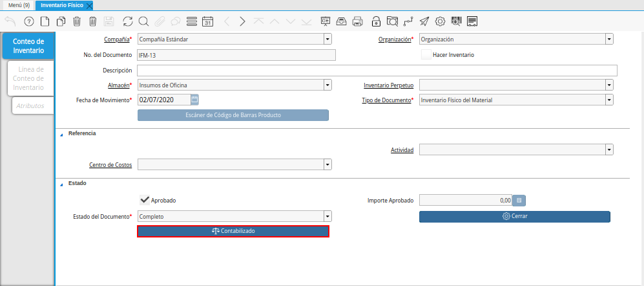Open calculator button beside Importe Aprobado
The image size is (644, 286).
[519, 201]
